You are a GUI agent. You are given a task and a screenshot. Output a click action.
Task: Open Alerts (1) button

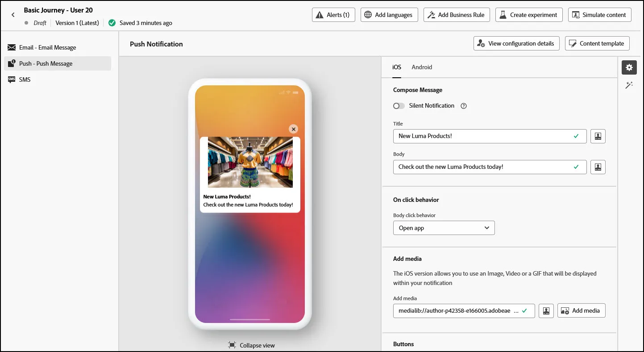coord(333,15)
